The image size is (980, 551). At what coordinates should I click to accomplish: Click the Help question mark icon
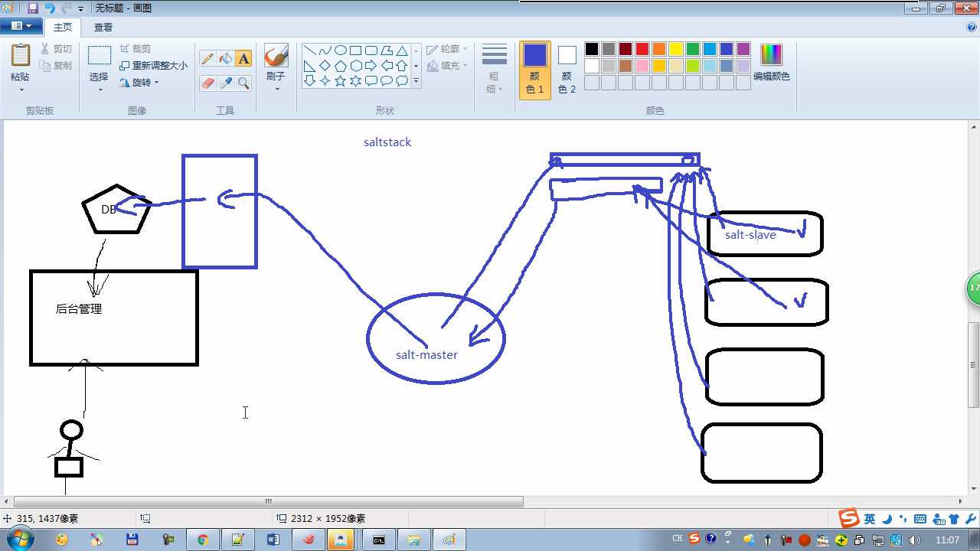click(x=972, y=27)
